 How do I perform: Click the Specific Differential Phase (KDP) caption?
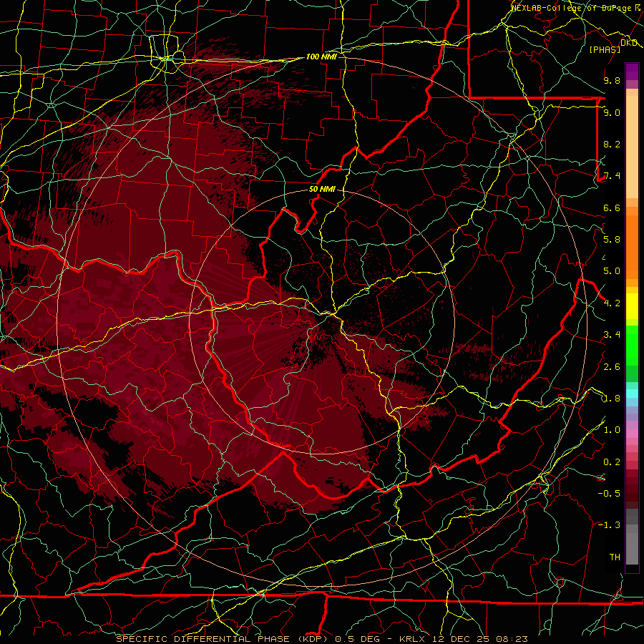pos(221,639)
